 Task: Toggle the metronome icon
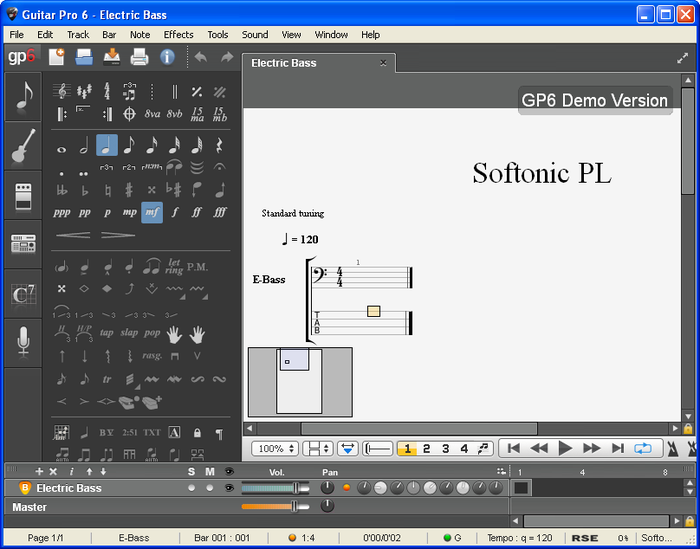click(x=673, y=448)
